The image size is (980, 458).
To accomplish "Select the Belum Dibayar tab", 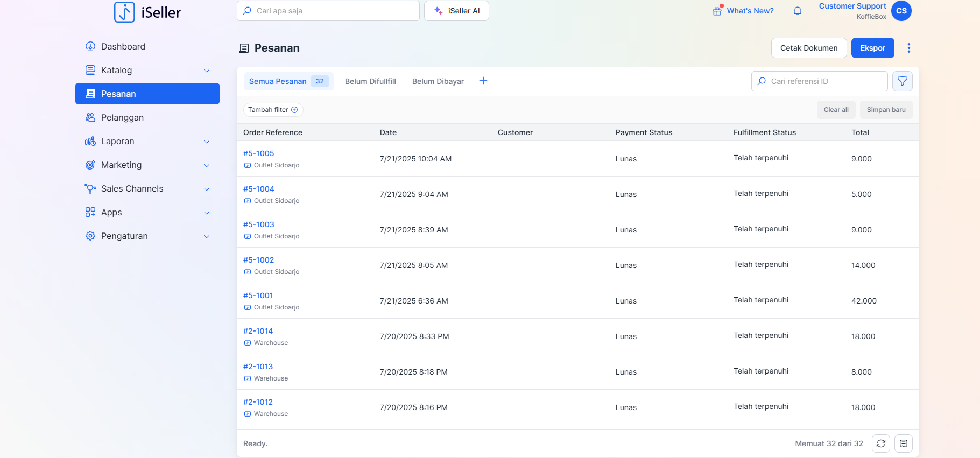I will tap(438, 81).
